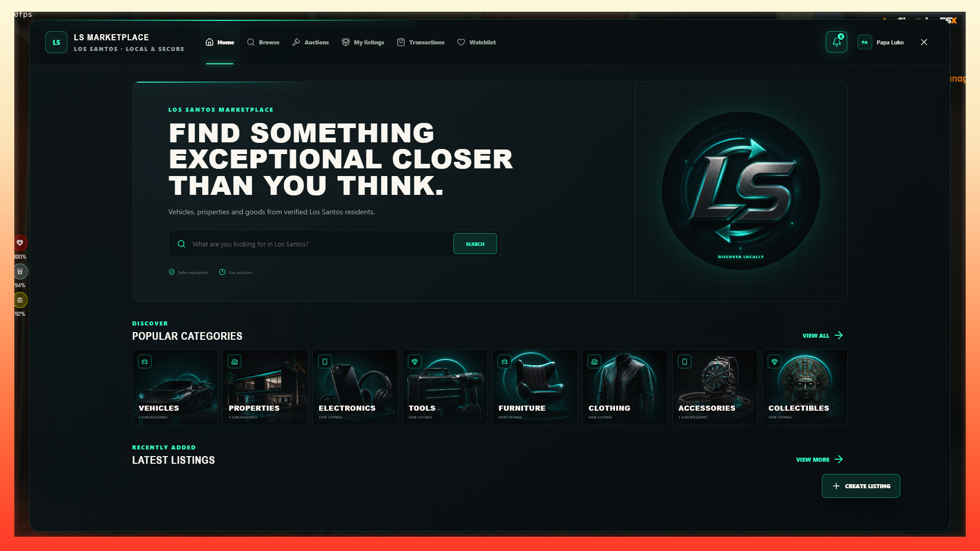Click the magnifier icon in search box
Image resolution: width=980 pixels, height=551 pixels.
pyautogui.click(x=181, y=244)
